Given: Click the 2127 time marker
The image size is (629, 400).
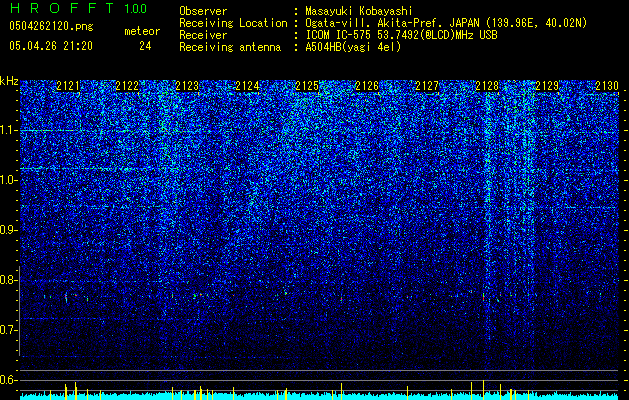Looking at the screenshot, I should (x=427, y=86).
